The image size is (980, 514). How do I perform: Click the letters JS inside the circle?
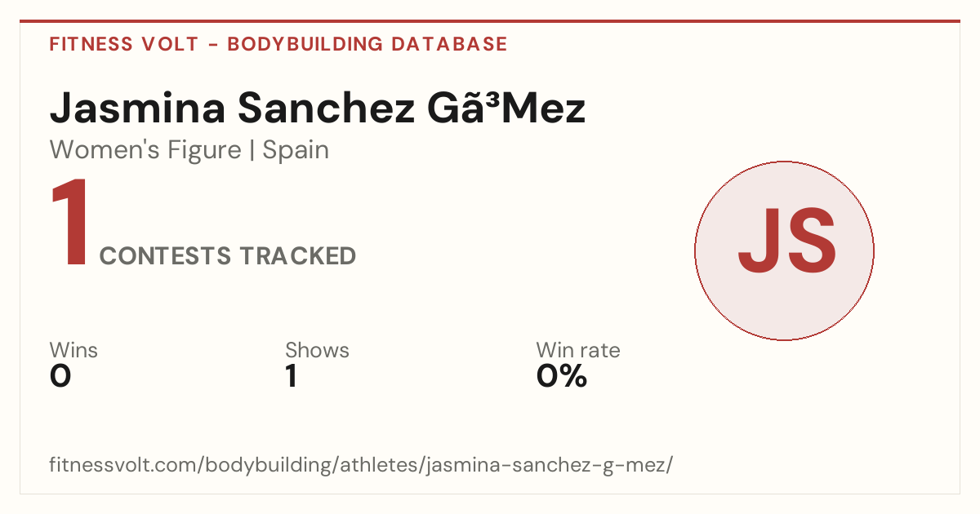786,242
